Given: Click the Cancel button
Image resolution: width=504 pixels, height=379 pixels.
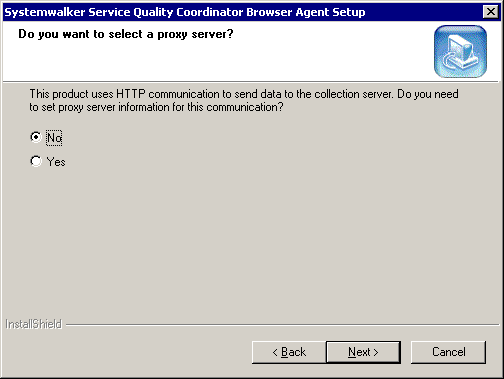Looking at the screenshot, I should point(448,352).
